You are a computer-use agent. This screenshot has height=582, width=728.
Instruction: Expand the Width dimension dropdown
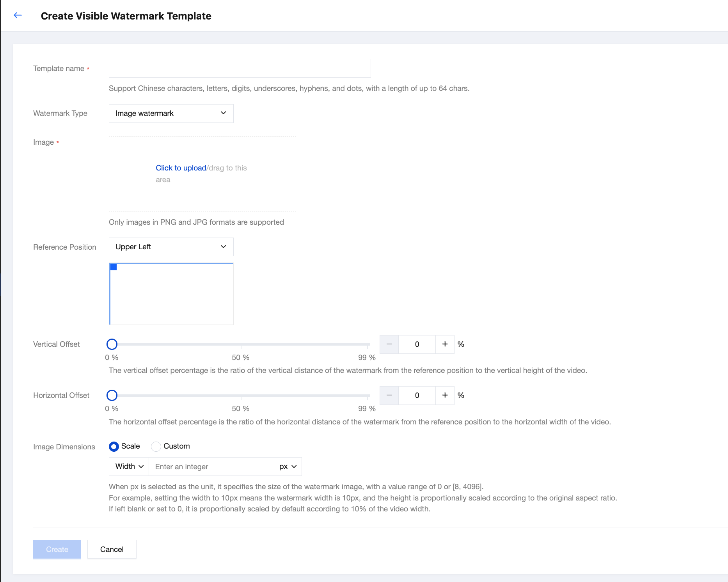click(x=129, y=467)
